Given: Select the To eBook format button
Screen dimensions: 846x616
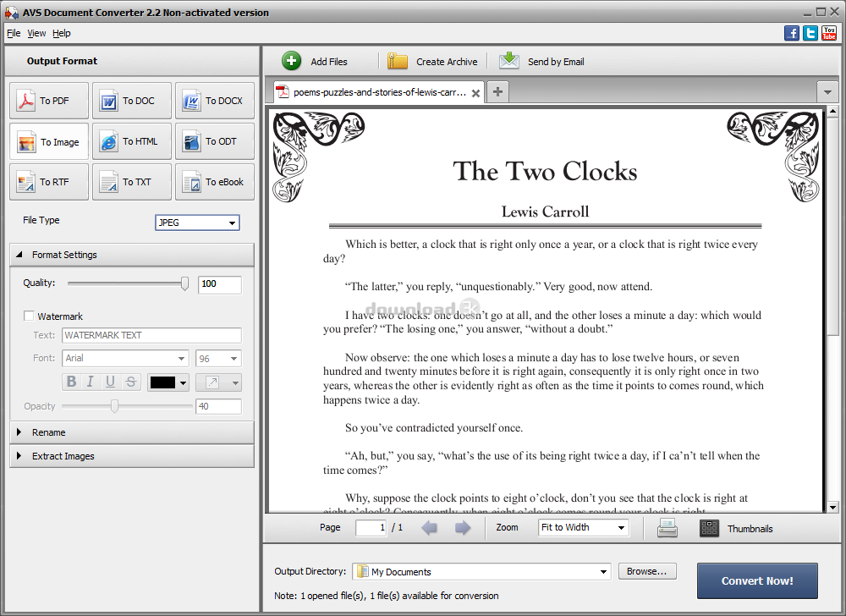Looking at the screenshot, I should coord(215,182).
